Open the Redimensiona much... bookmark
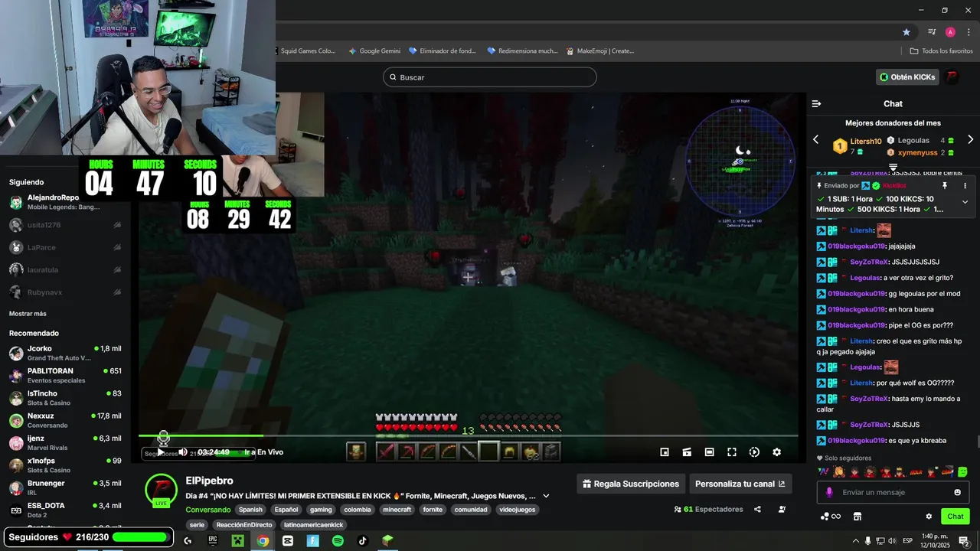The width and height of the screenshot is (980, 551). (x=522, y=51)
